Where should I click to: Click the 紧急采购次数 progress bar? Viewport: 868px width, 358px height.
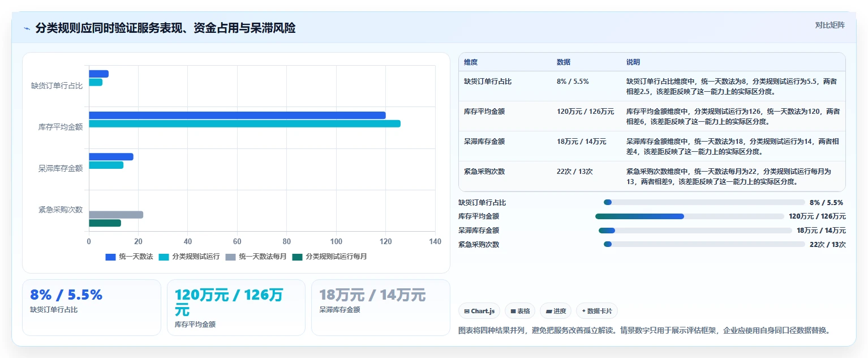(704, 245)
